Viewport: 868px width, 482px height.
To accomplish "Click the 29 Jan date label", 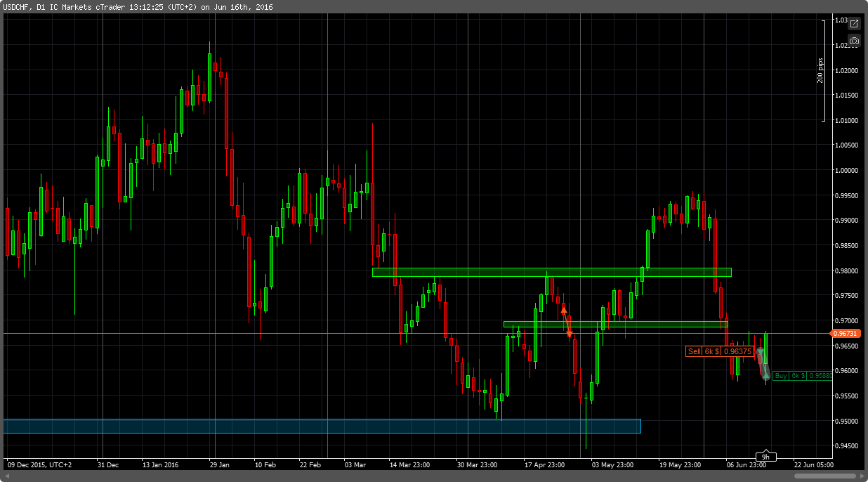I will tap(220, 464).
